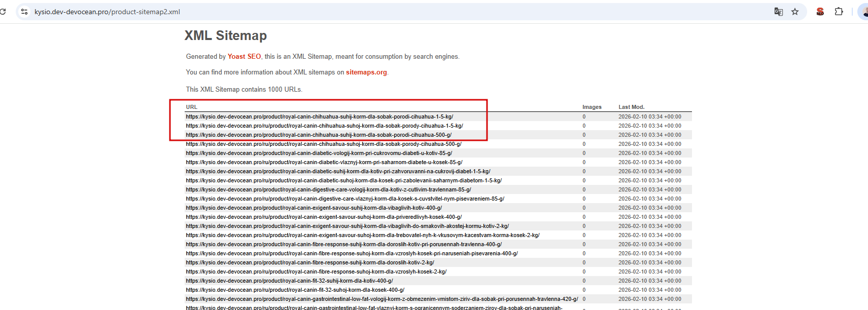Open the fit-32-suhij-korm-dla-kotiv-400-g URL
This screenshot has height=310, width=868.
[289, 281]
